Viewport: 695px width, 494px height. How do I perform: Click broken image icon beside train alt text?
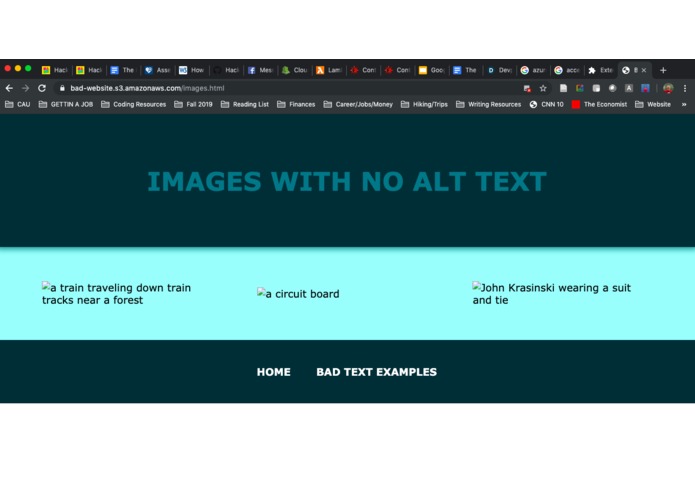click(46, 286)
